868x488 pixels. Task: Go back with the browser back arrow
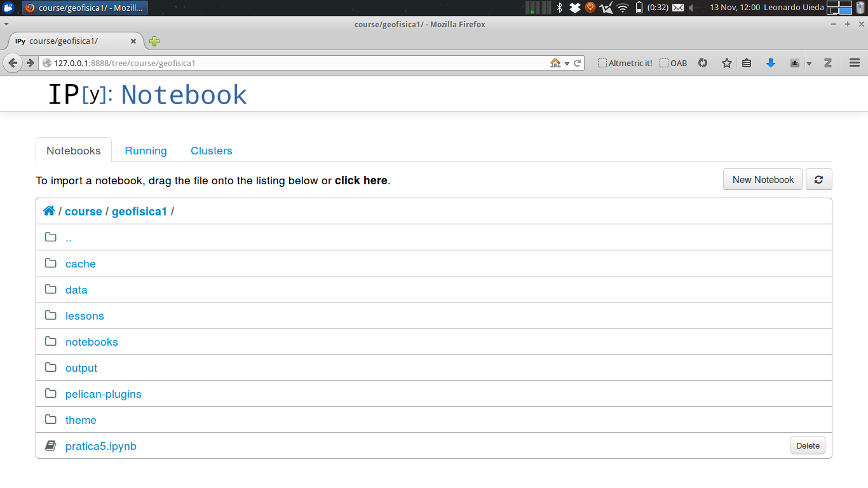coord(13,63)
